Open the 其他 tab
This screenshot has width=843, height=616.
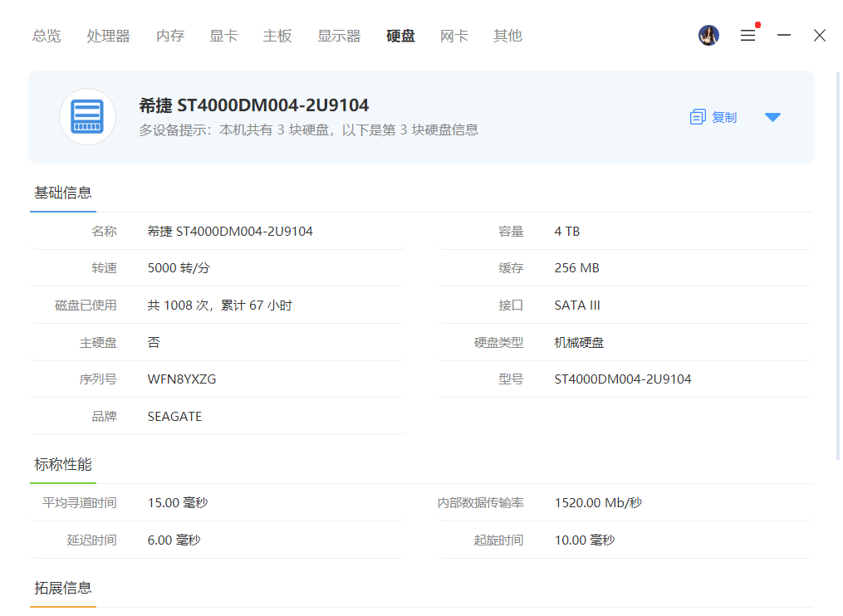[x=507, y=36]
